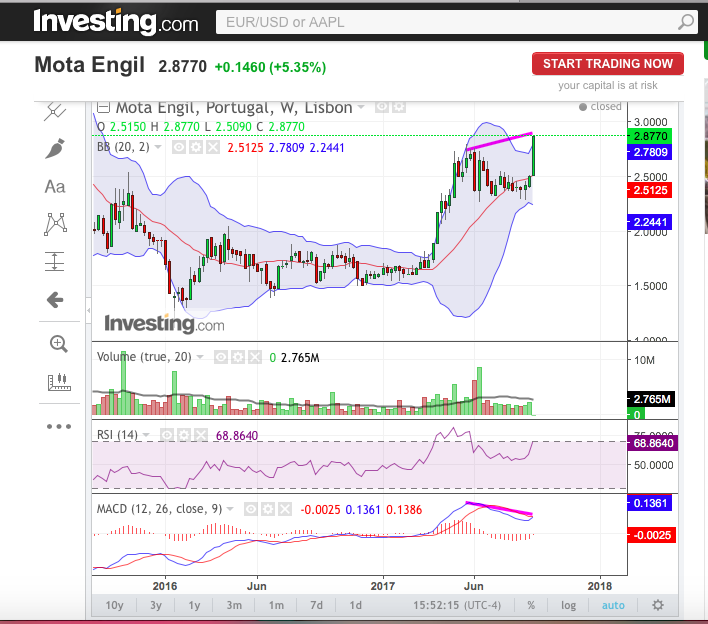Viewport: 708px width, 624px height.
Task: Open main series settings gear
Action: [399, 107]
